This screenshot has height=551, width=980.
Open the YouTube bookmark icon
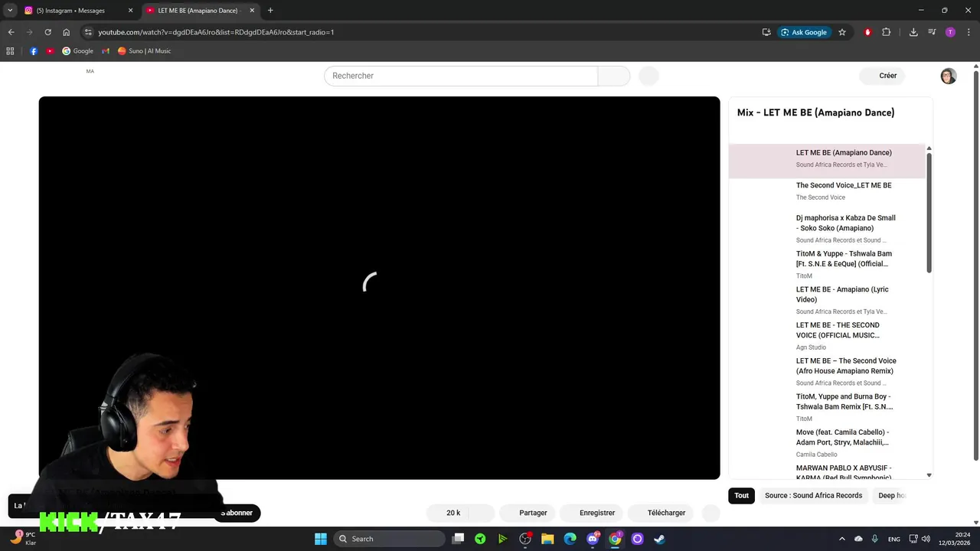coord(50,51)
